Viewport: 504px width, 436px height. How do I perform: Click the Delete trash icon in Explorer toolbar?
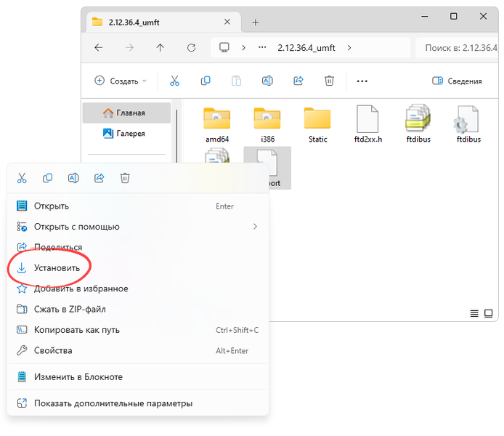point(329,81)
